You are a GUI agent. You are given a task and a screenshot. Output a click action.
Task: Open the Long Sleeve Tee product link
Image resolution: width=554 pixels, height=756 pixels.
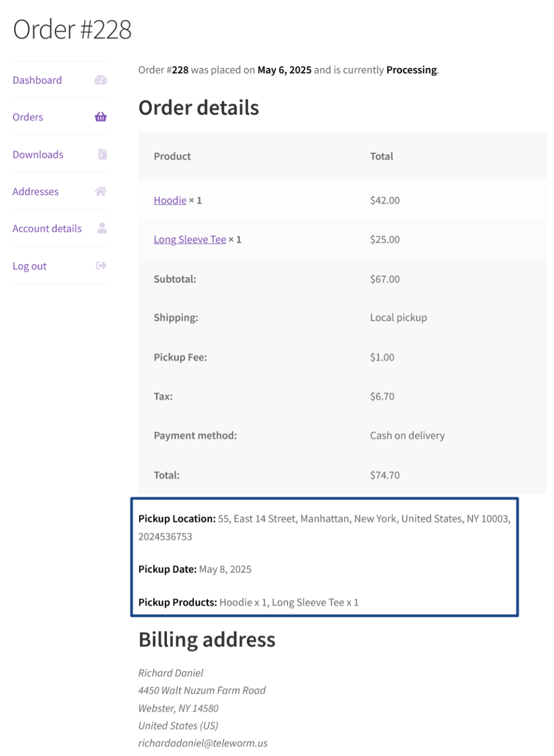pyautogui.click(x=190, y=240)
